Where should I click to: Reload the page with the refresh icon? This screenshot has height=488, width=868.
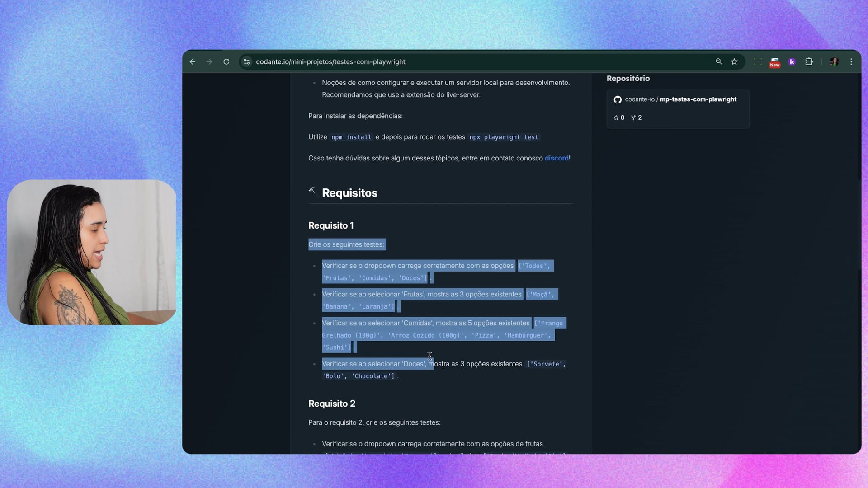coord(226,62)
